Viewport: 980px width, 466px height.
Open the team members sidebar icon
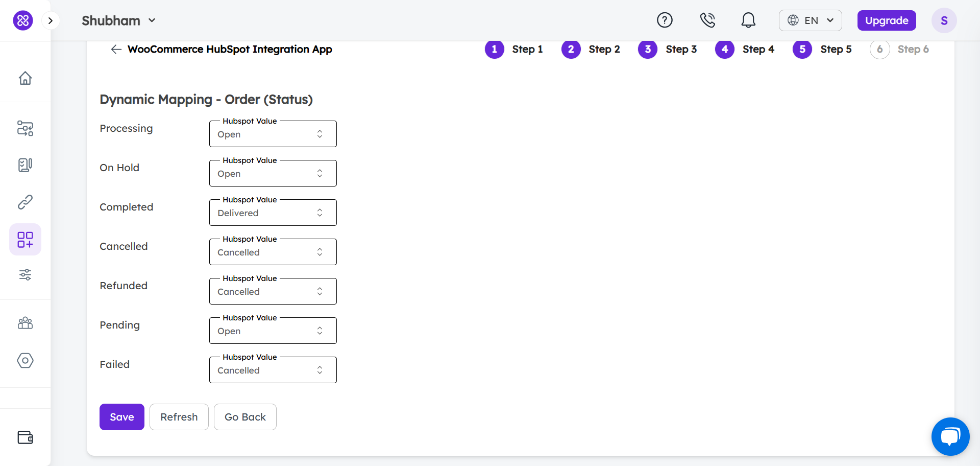pos(25,323)
